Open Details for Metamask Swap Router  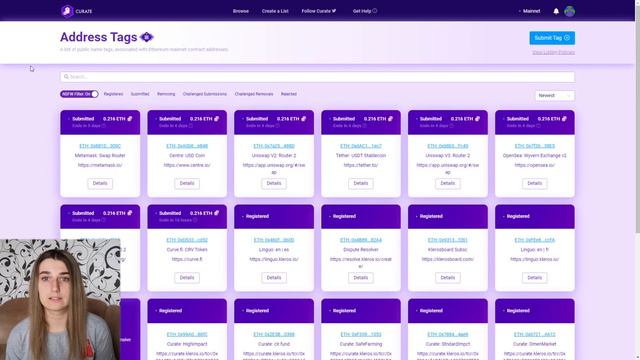pyautogui.click(x=100, y=184)
